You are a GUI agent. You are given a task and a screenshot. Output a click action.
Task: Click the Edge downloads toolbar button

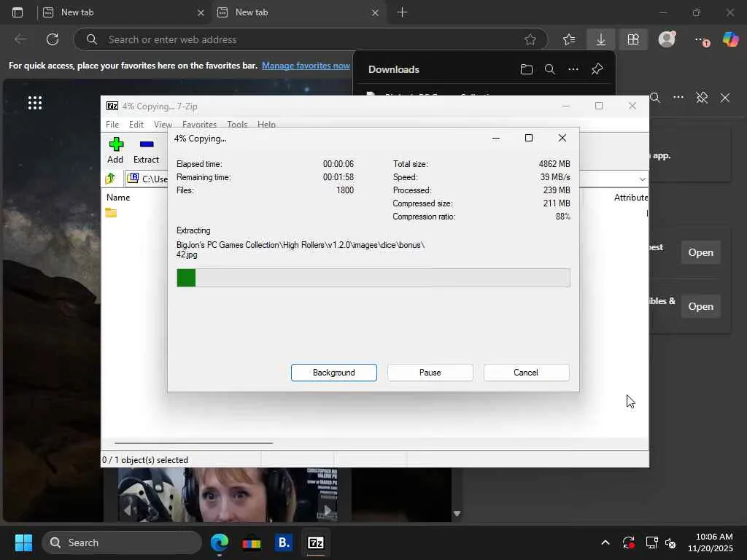[x=601, y=39]
